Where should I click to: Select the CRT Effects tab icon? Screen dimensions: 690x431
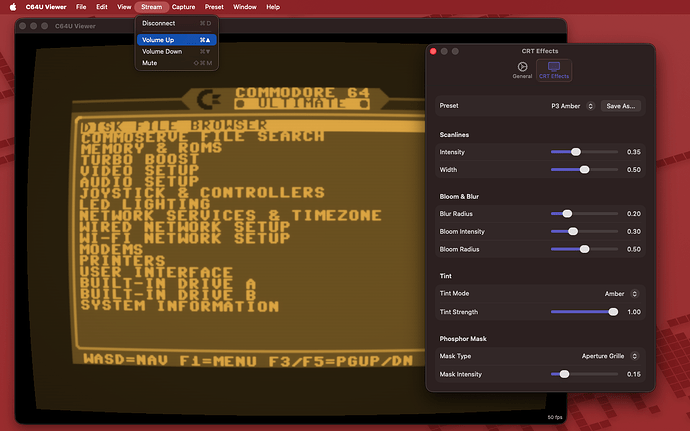[x=554, y=70]
